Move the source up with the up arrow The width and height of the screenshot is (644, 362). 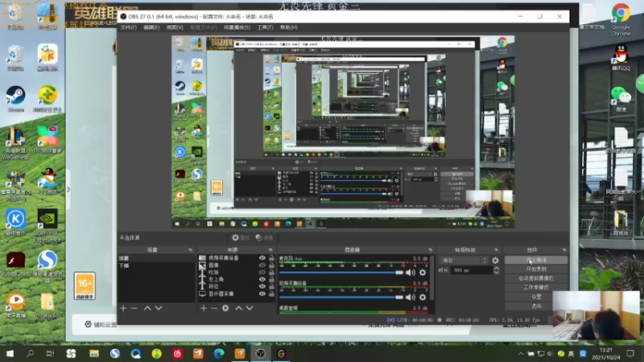click(238, 308)
